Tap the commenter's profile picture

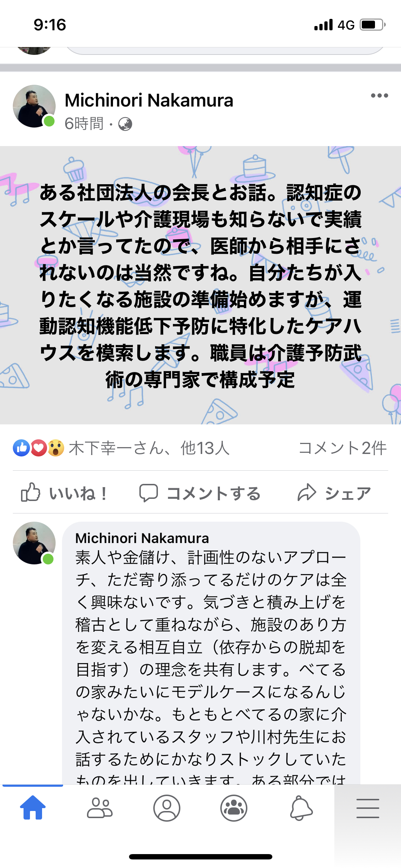(34, 543)
